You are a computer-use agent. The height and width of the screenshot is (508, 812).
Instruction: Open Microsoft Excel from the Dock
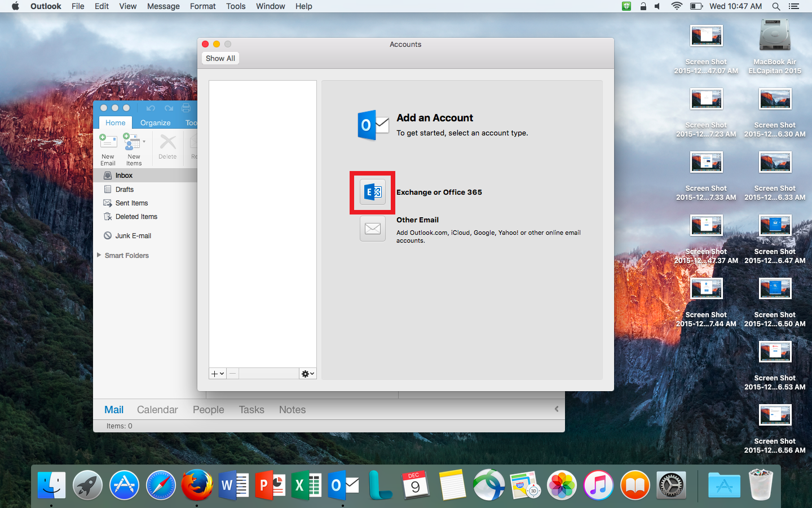(x=306, y=485)
